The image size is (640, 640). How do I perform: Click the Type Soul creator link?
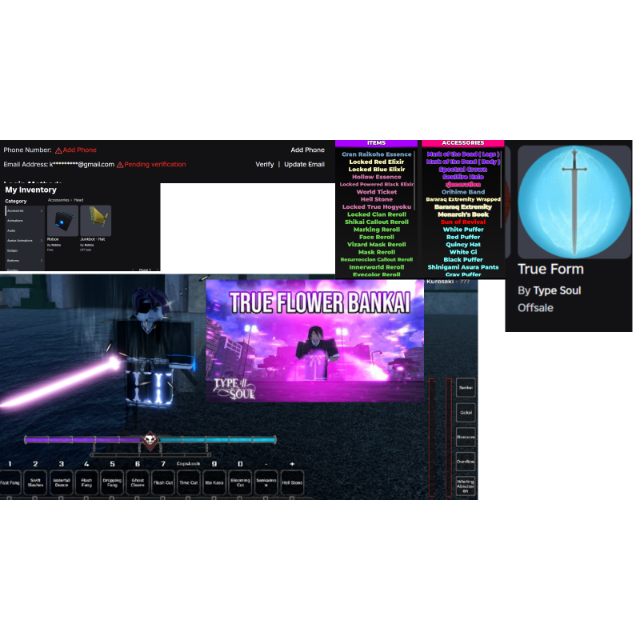click(557, 290)
